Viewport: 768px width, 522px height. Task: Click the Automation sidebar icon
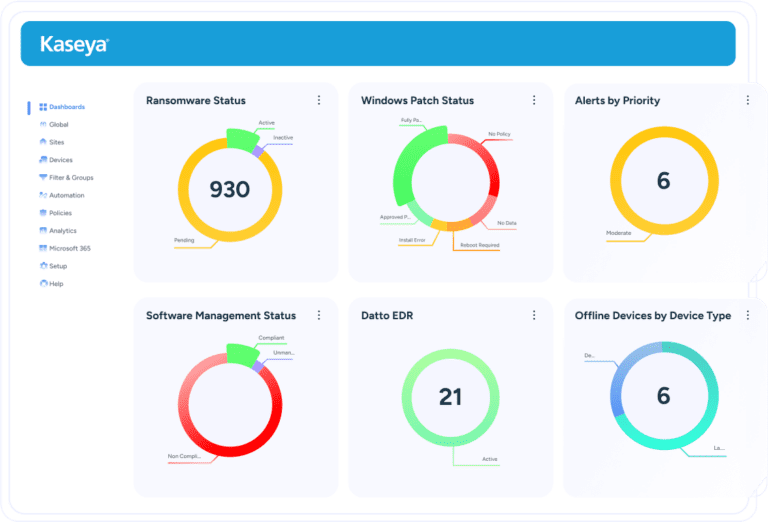coord(43,196)
